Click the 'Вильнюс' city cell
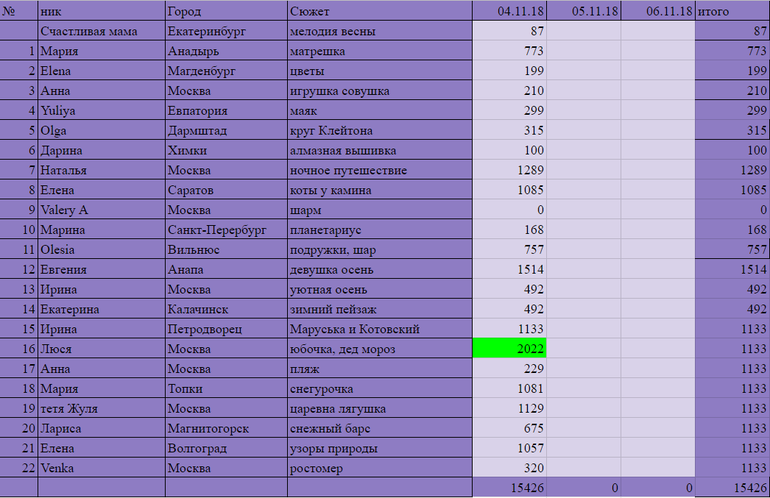770x498 pixels. click(x=226, y=249)
